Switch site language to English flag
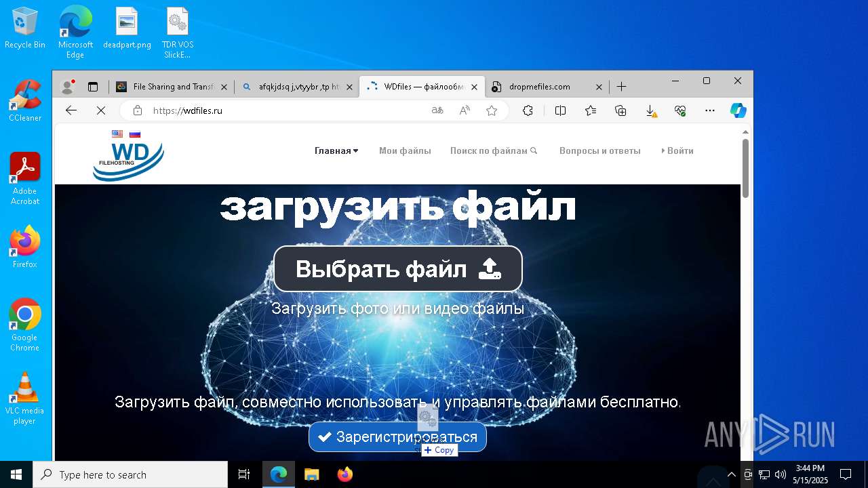Viewport: 868px width, 488px height. [117, 134]
